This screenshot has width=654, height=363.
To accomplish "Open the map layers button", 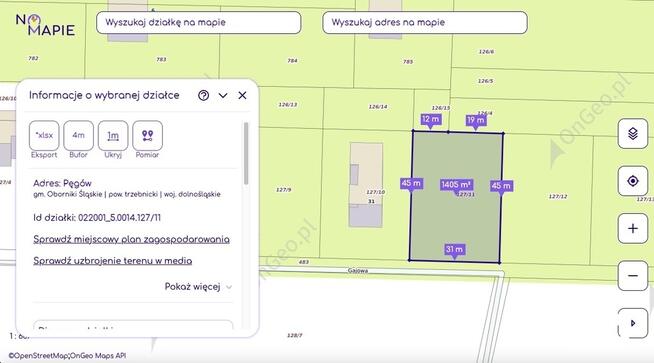I will pos(633,134).
